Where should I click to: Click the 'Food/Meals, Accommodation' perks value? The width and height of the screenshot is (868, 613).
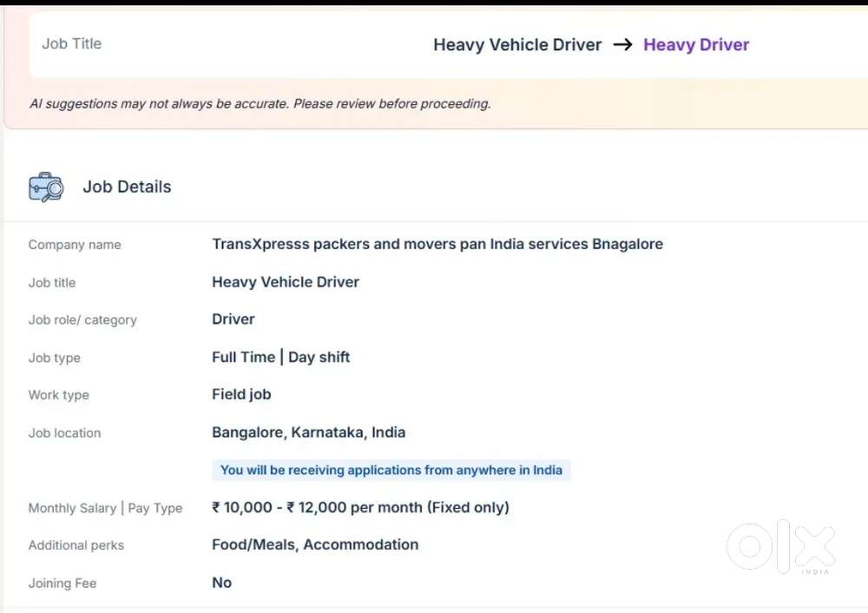(315, 544)
